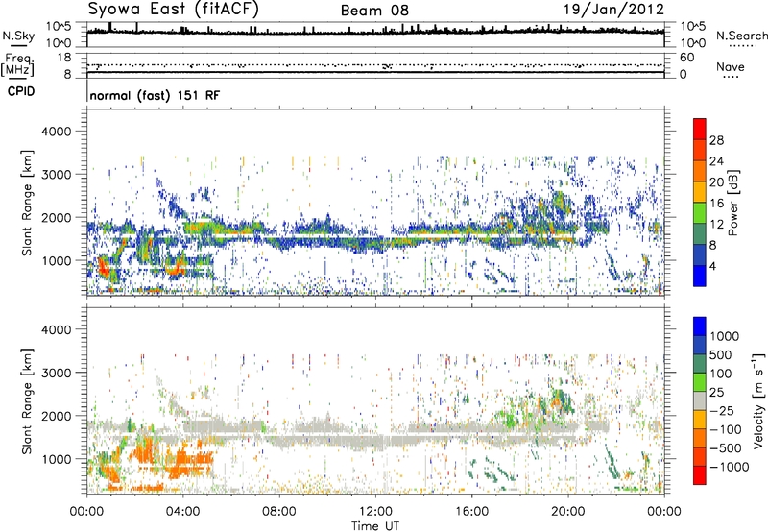Click the solid line sample under 'N.Sky'
The image size is (768, 532).
coord(18,45)
